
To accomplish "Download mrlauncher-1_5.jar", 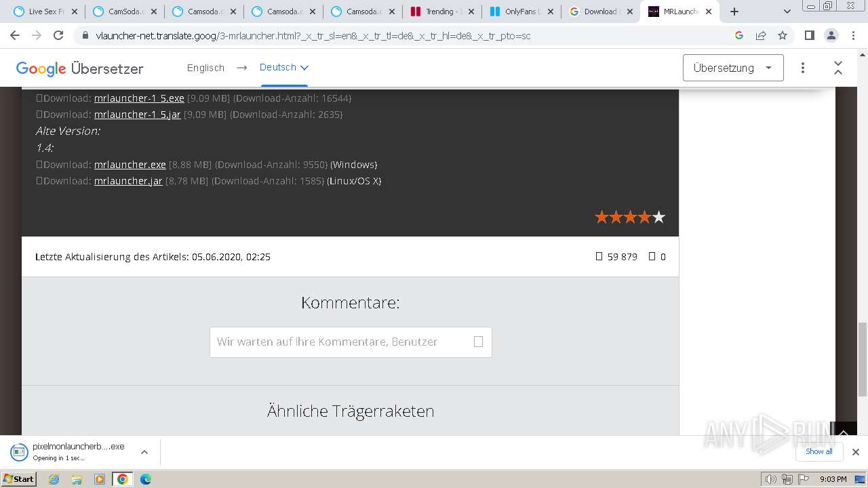I will click(x=137, y=115).
